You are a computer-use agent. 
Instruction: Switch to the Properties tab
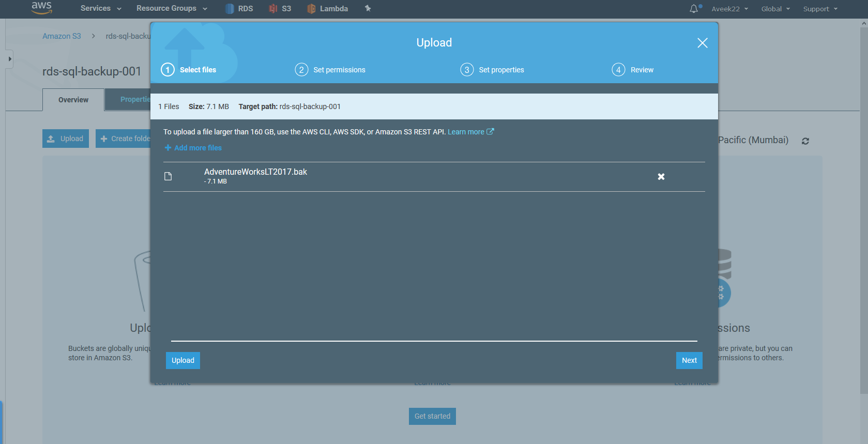[128, 100]
